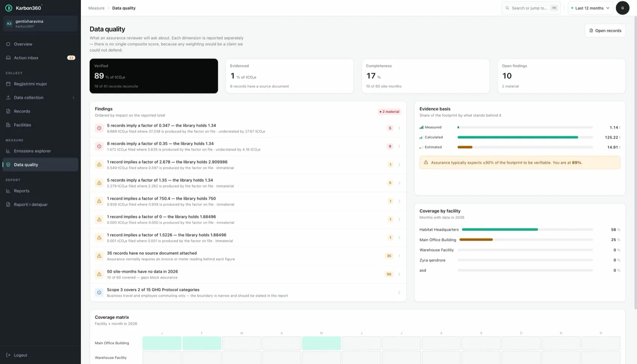Open chevron for 1.5226 factor finding
The width and height of the screenshot is (637, 364).
[399, 237]
